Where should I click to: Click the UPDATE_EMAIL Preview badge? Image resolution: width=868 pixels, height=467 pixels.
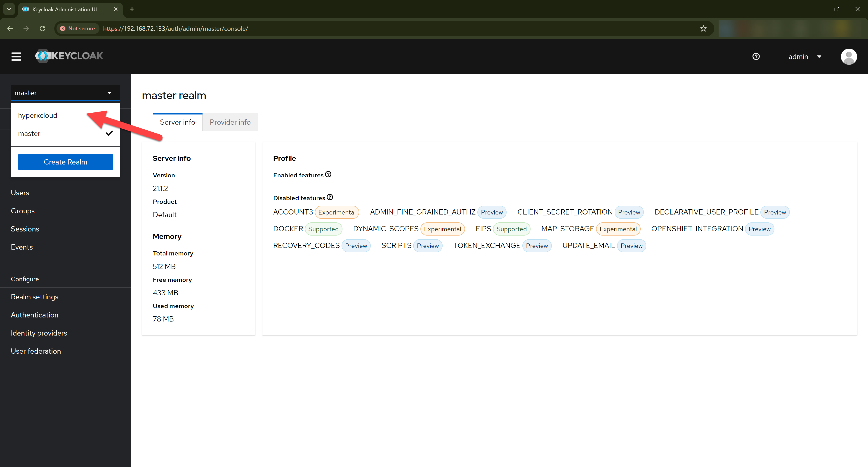[x=632, y=246]
